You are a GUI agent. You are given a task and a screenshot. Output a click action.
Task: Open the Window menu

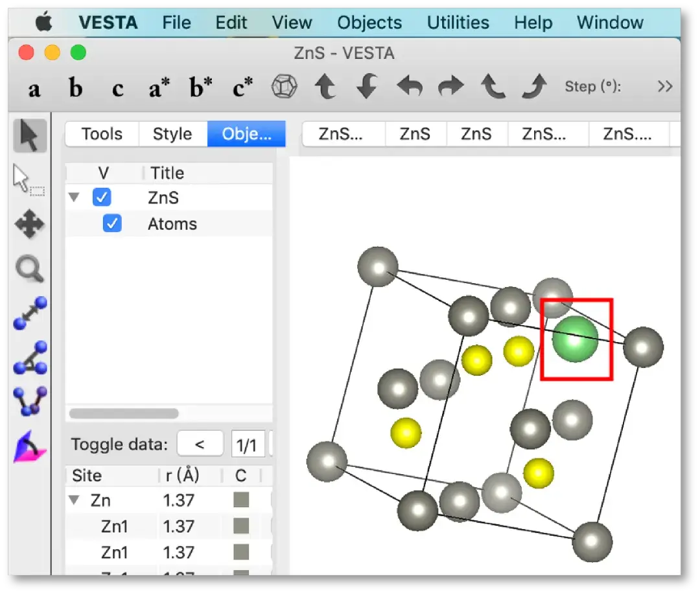point(610,22)
